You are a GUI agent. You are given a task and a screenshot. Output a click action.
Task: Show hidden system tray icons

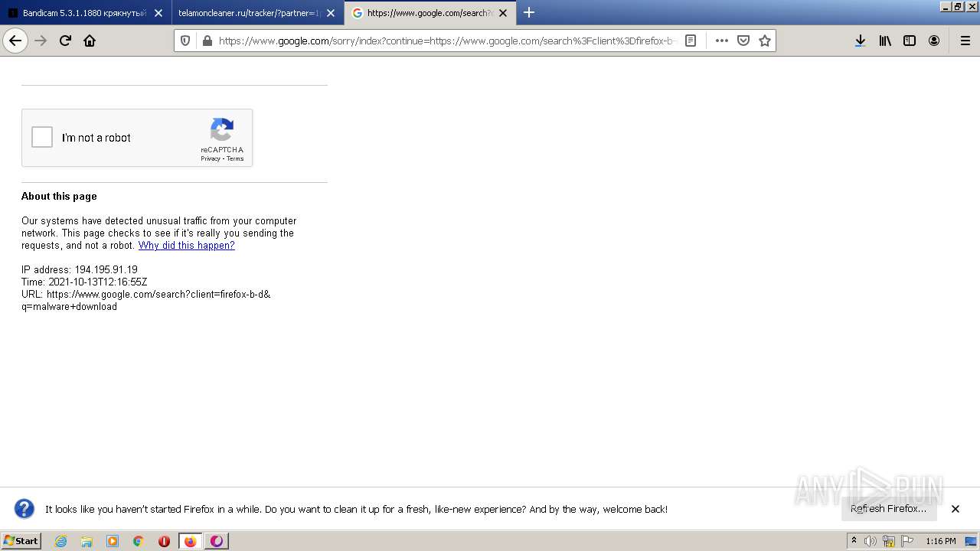point(854,541)
